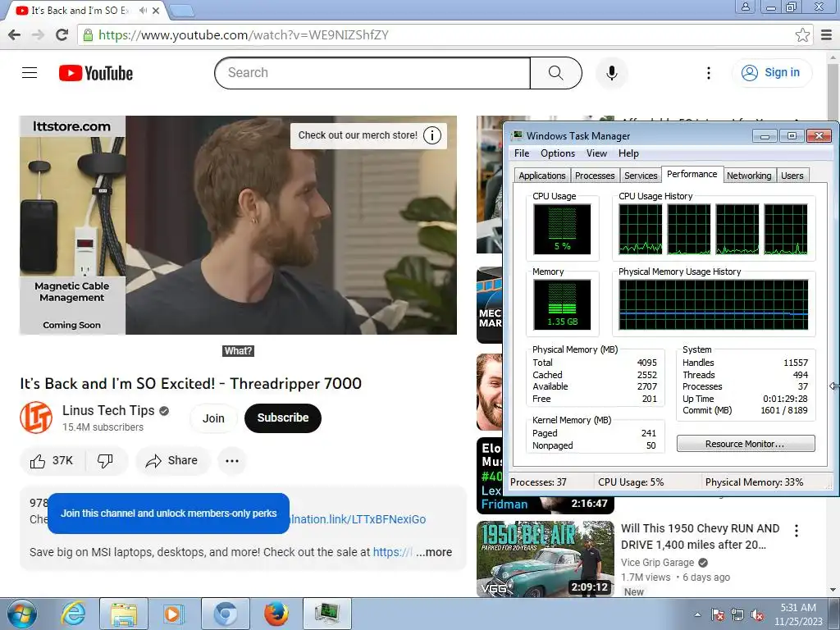Open a new browser tab
The width and height of the screenshot is (840, 630).
(181, 10)
